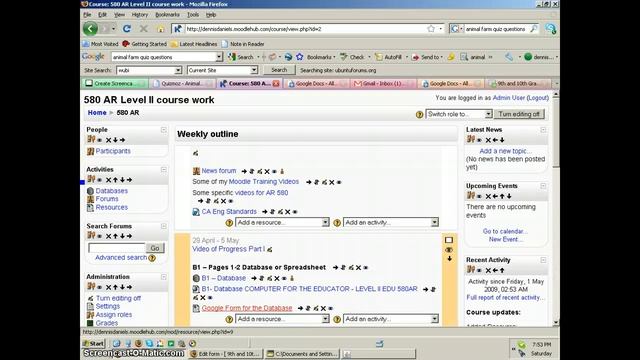This screenshot has width=640, height=360.
Task: Open the Switch role to dropdown
Action: tap(459, 114)
